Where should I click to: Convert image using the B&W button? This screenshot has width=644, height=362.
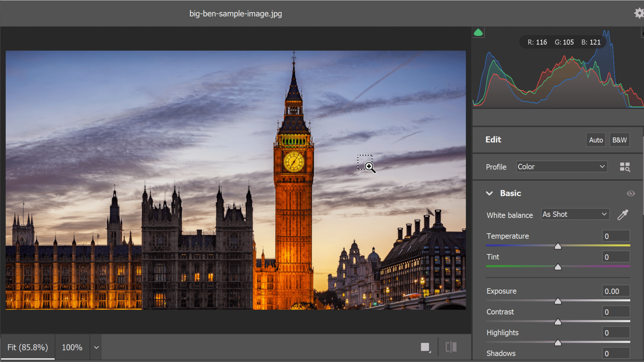pyautogui.click(x=619, y=139)
